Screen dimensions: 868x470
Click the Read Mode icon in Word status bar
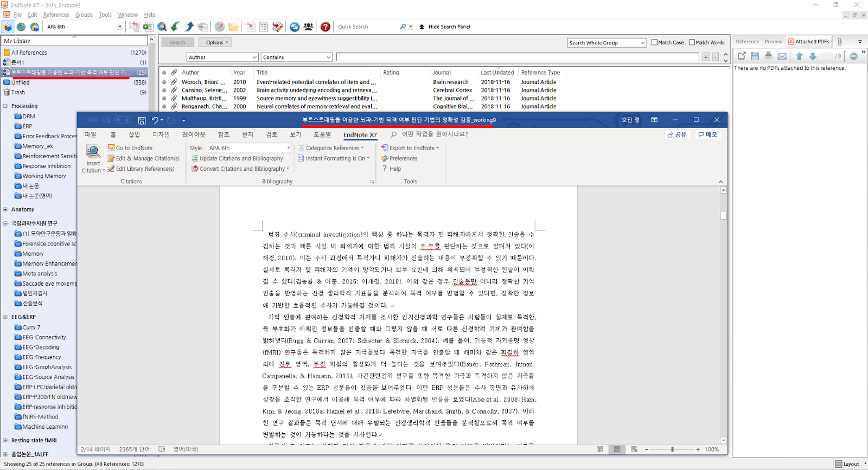[x=599, y=449]
